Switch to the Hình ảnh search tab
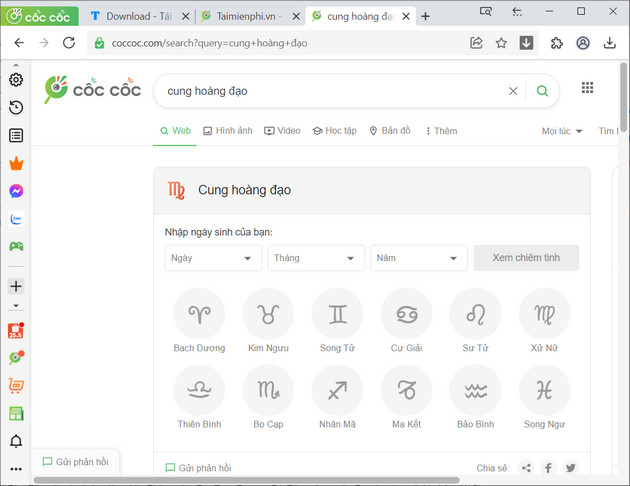630x486 pixels. point(227,131)
